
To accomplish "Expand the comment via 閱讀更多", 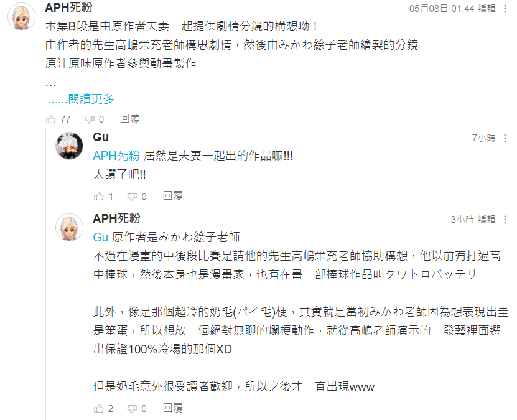I will point(81,98).
